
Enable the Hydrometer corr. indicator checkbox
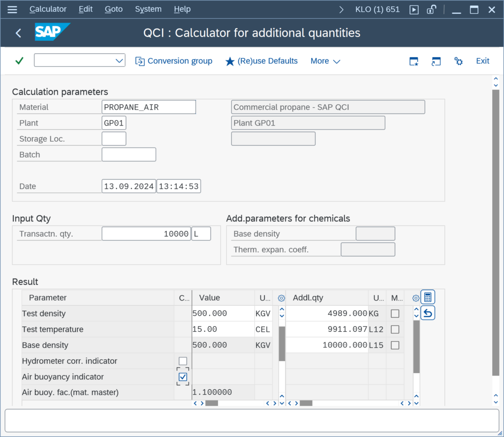tap(183, 361)
